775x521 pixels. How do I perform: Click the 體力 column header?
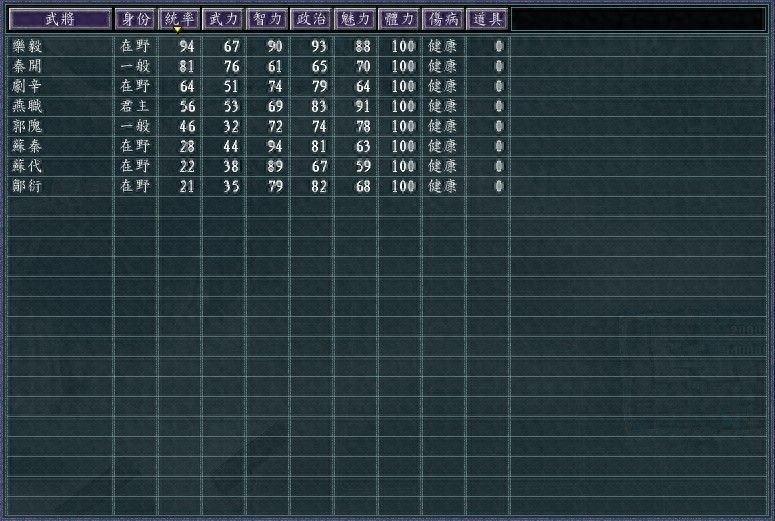(399, 19)
